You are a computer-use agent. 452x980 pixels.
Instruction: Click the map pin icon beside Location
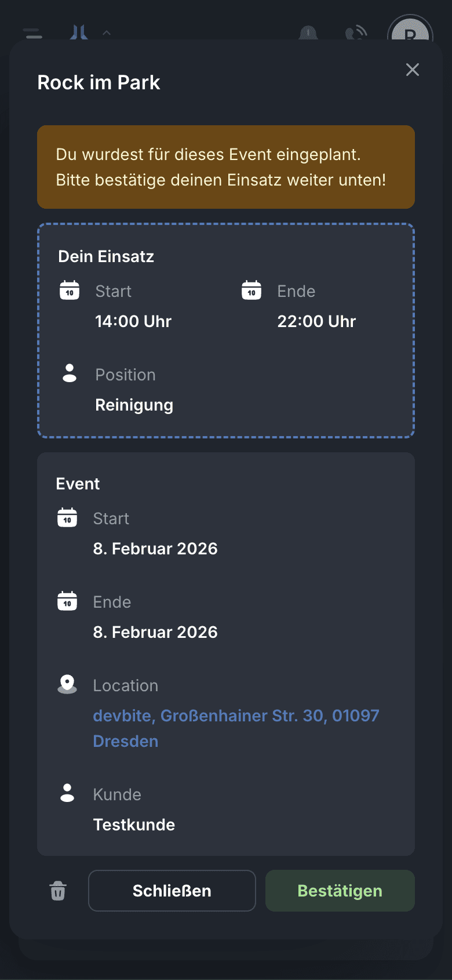tap(67, 684)
